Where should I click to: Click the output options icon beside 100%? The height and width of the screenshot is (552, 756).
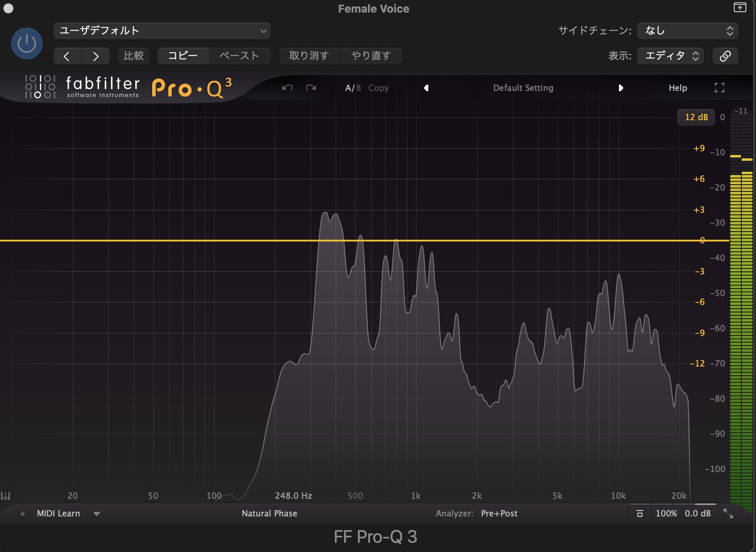pyautogui.click(x=639, y=513)
